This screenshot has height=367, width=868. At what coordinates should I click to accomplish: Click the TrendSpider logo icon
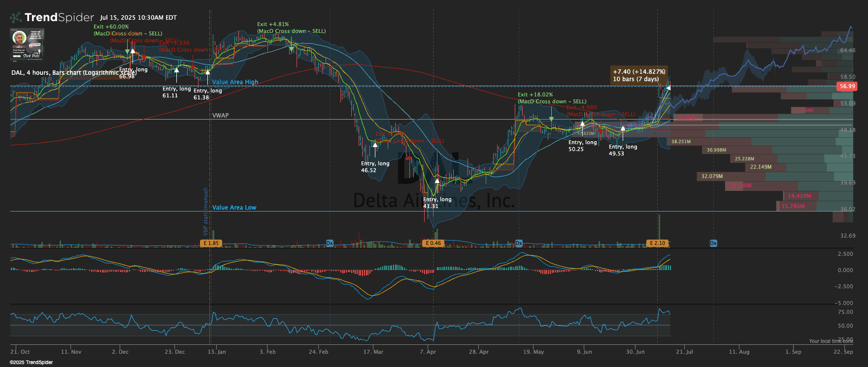(x=16, y=18)
